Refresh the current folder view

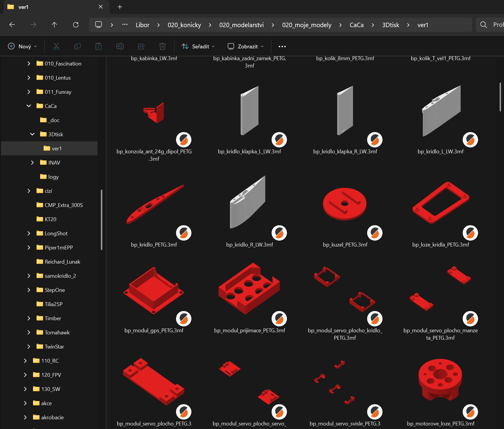pos(76,25)
